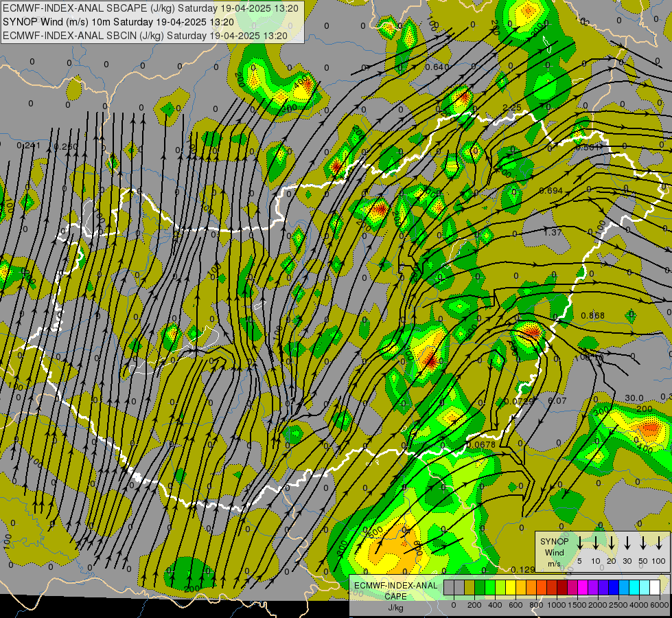The height and width of the screenshot is (618, 672).
Task: Pick the dark red swatch in the CAPE color bar
Action: pos(563,587)
